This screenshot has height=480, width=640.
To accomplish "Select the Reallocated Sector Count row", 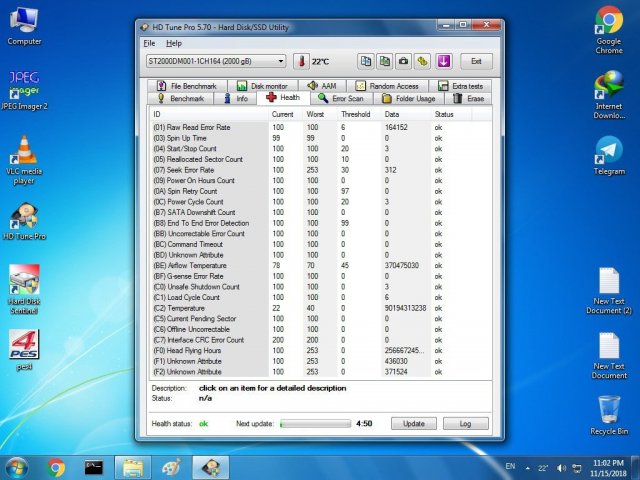I will 198,159.
